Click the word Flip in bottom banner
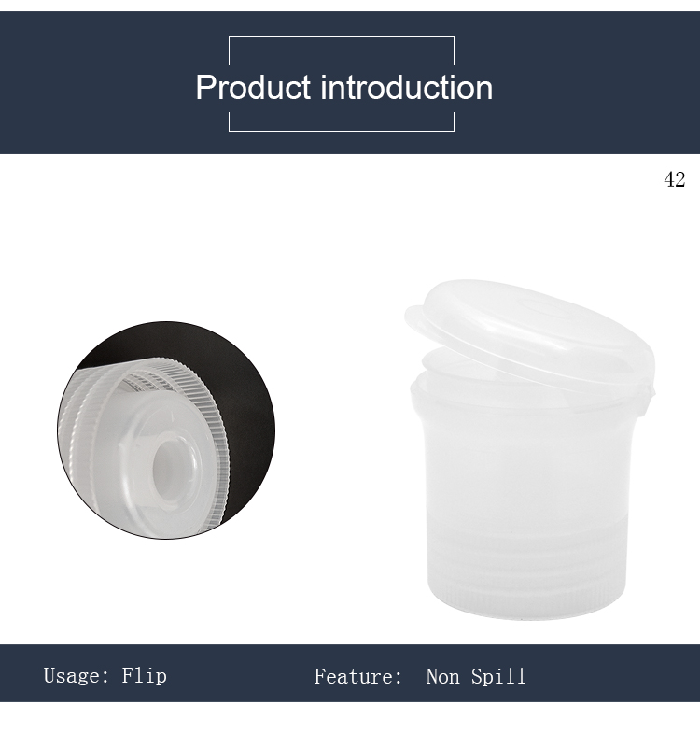The width and height of the screenshot is (700, 747). tap(145, 676)
